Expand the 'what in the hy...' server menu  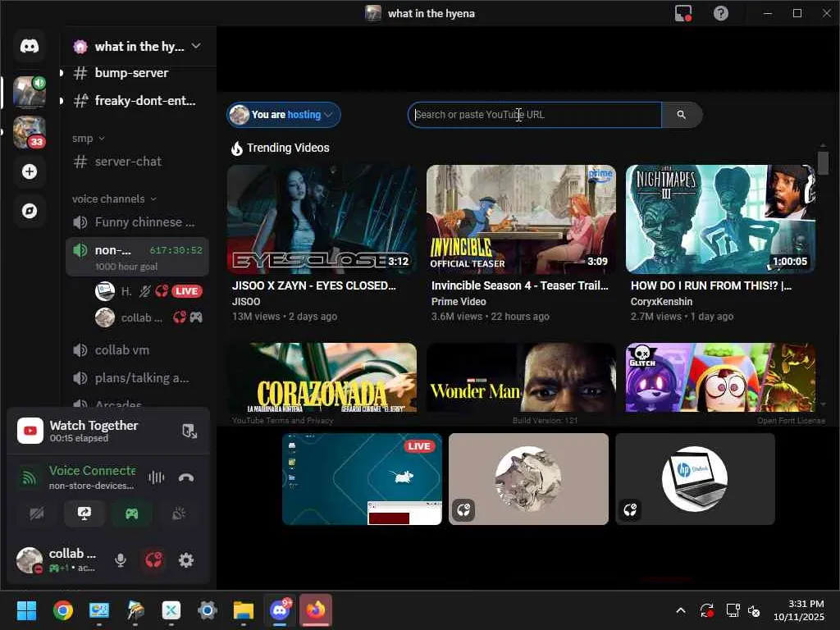(138, 47)
